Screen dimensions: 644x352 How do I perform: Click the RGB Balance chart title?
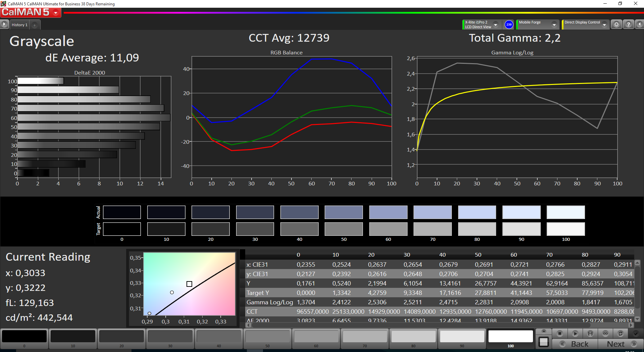click(286, 52)
